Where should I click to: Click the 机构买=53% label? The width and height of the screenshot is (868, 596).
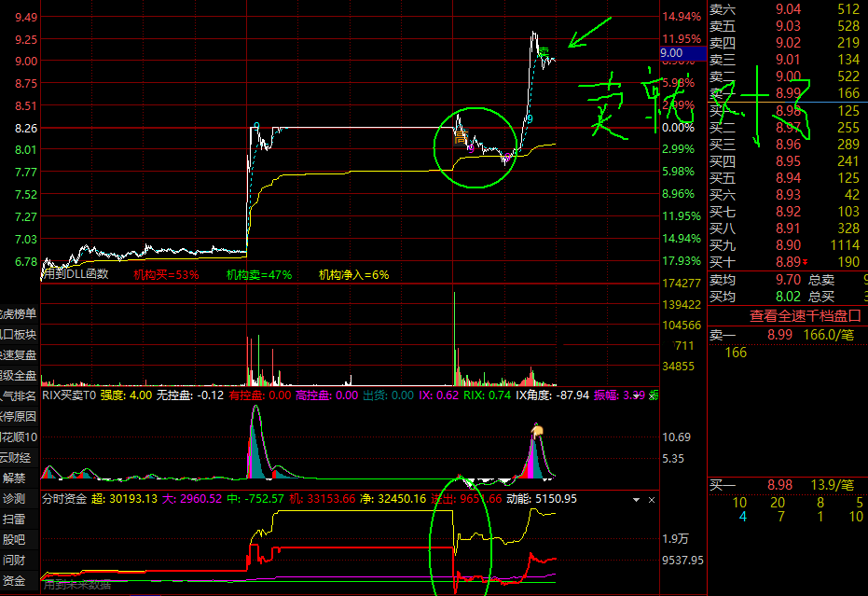166,275
